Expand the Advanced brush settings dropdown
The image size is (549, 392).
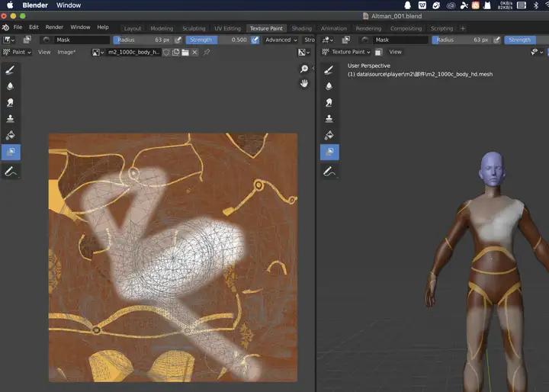(281, 40)
